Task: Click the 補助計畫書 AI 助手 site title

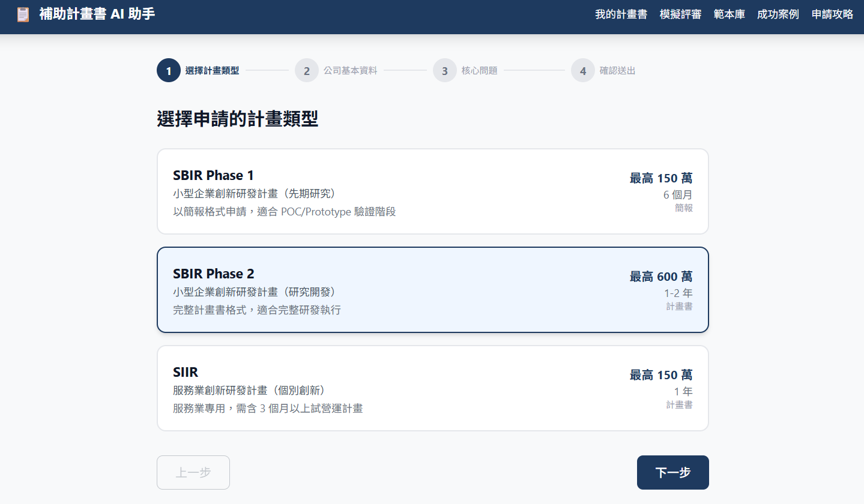Action: coord(97,14)
